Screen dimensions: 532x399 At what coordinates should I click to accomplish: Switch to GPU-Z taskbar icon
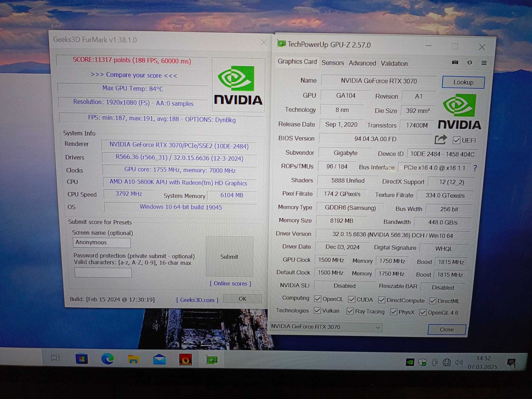pos(212,360)
